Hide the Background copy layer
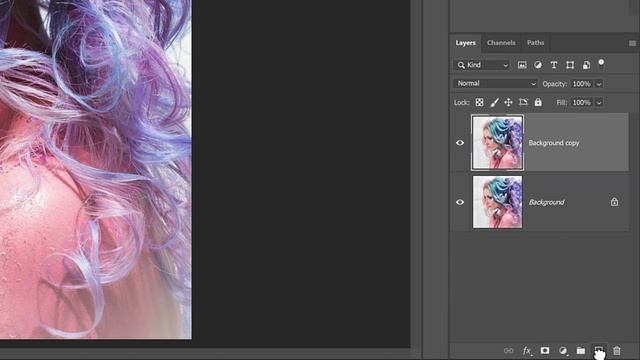This screenshot has height=360, width=640. pos(460,143)
